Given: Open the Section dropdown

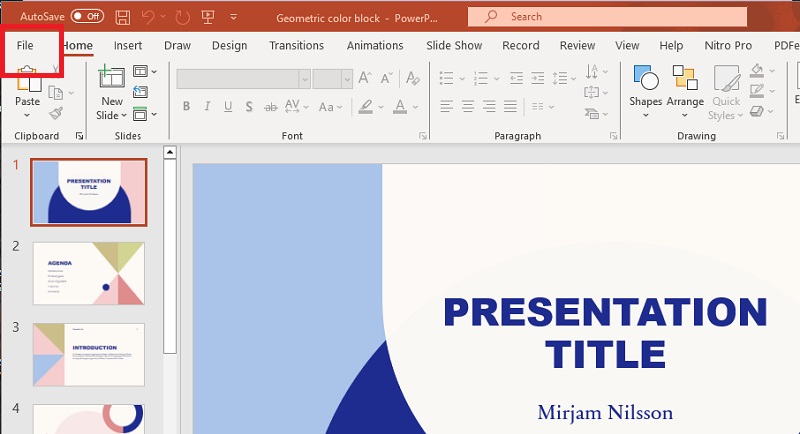Looking at the screenshot, I should 144,114.
